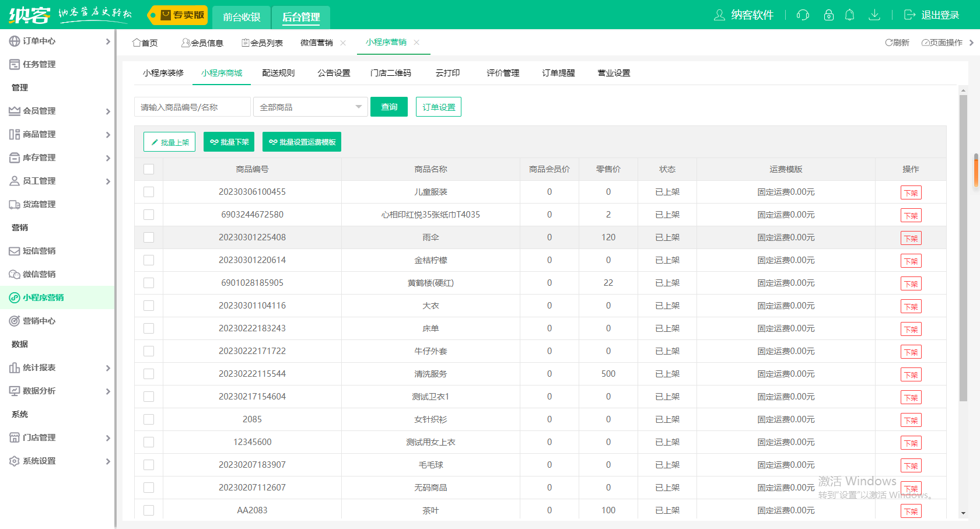Click the download icon in header
Image resolution: width=980 pixels, height=529 pixels.
coord(874,15)
